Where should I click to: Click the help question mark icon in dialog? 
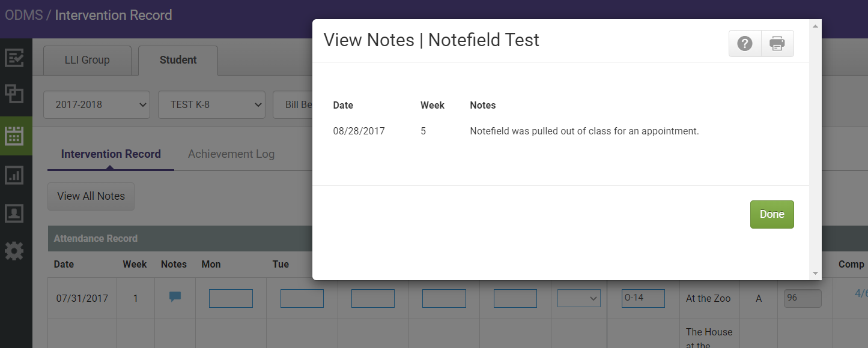click(745, 43)
